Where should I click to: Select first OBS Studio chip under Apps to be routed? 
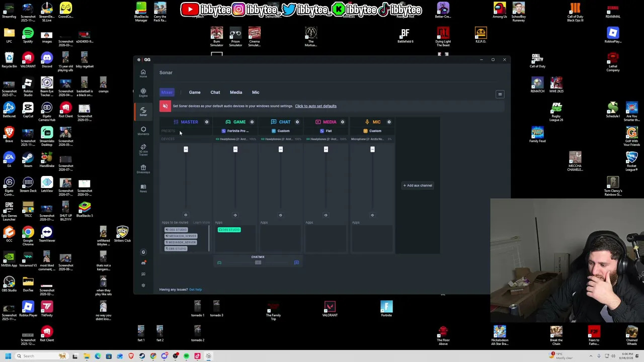(176, 230)
